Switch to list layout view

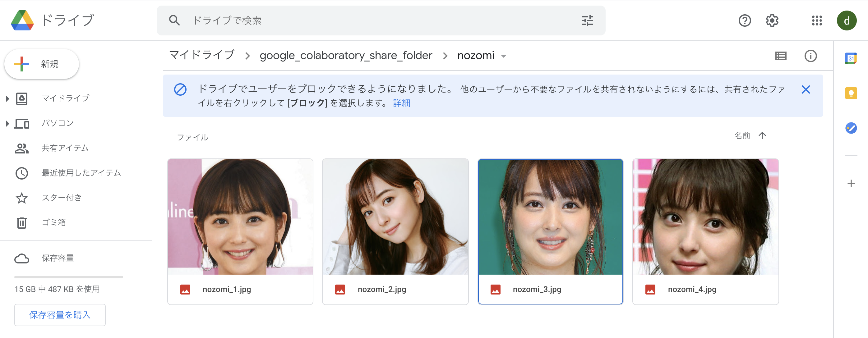[x=781, y=56]
